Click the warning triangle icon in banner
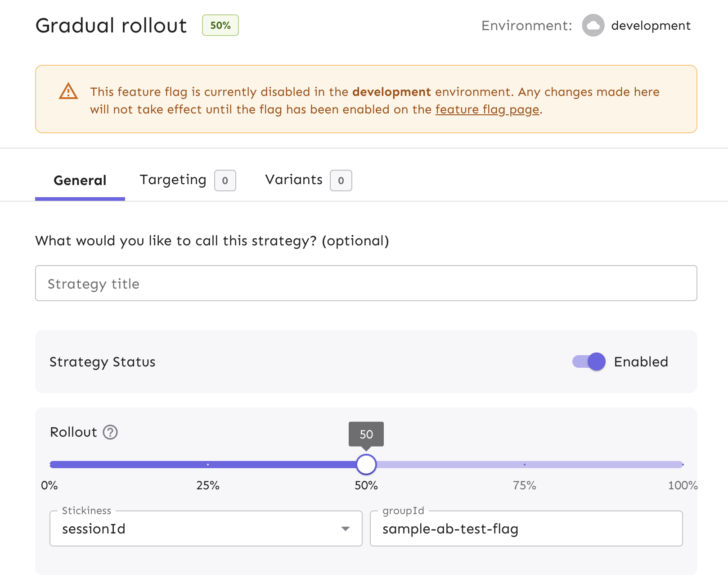Image resolution: width=728 pixels, height=587 pixels. 68,91
